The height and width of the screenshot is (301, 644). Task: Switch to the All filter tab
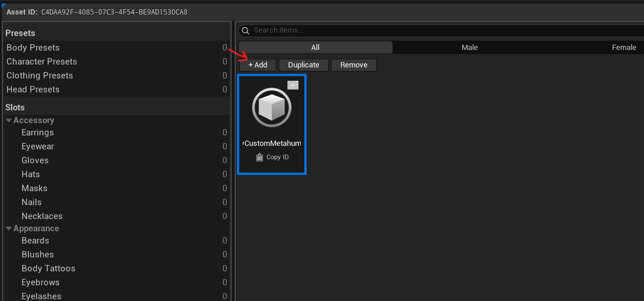(315, 48)
